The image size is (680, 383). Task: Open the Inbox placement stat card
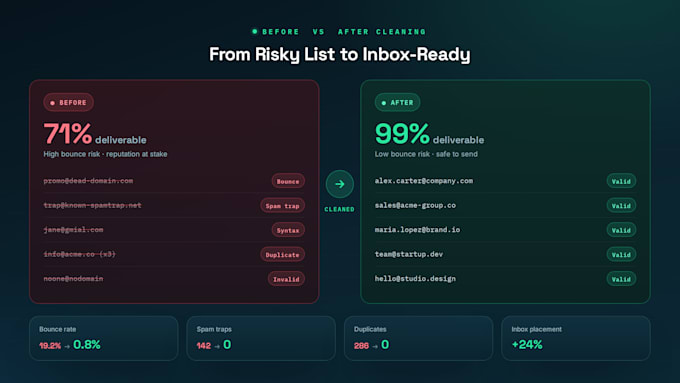(576, 338)
